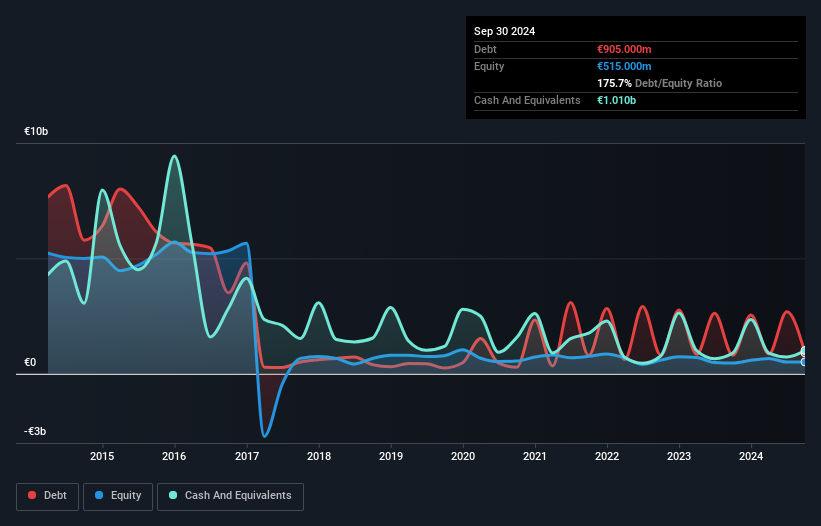Click the 2020 x-axis label
The height and width of the screenshot is (526, 821).
coord(463,456)
